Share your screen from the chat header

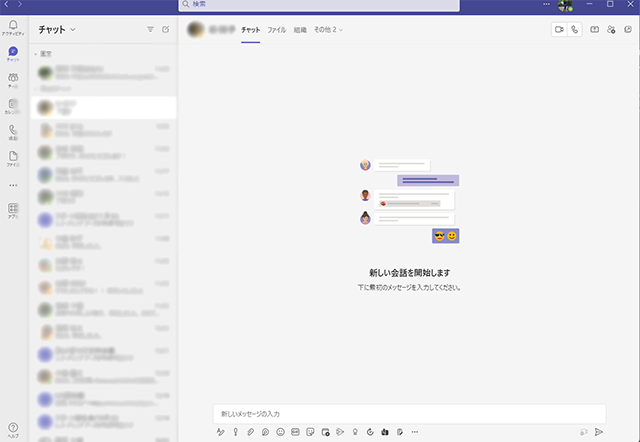(x=595, y=29)
